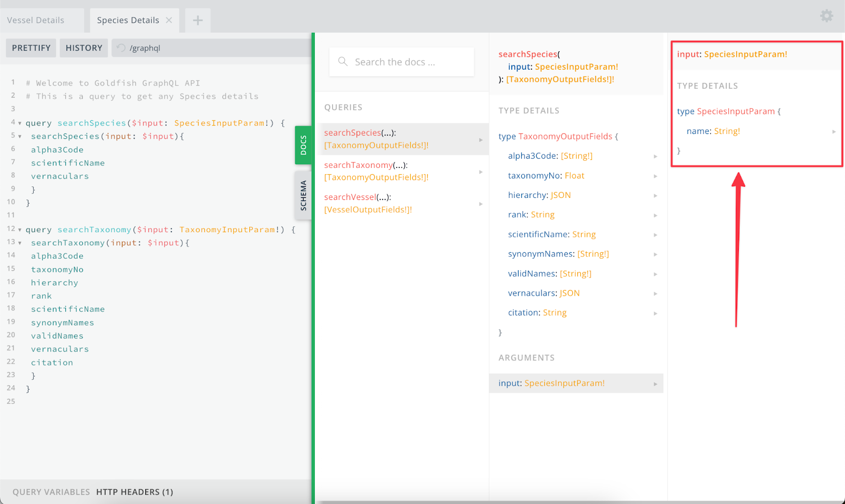Click taxonomyNo on editor line 15

[x=57, y=270]
